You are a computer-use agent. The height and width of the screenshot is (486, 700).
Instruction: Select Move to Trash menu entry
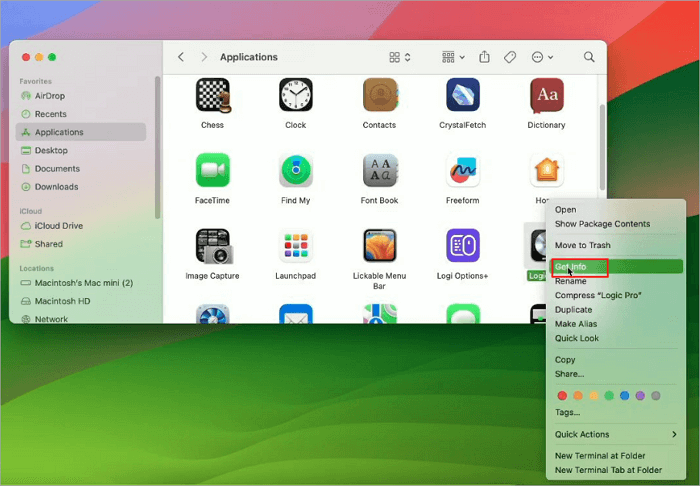coord(582,245)
